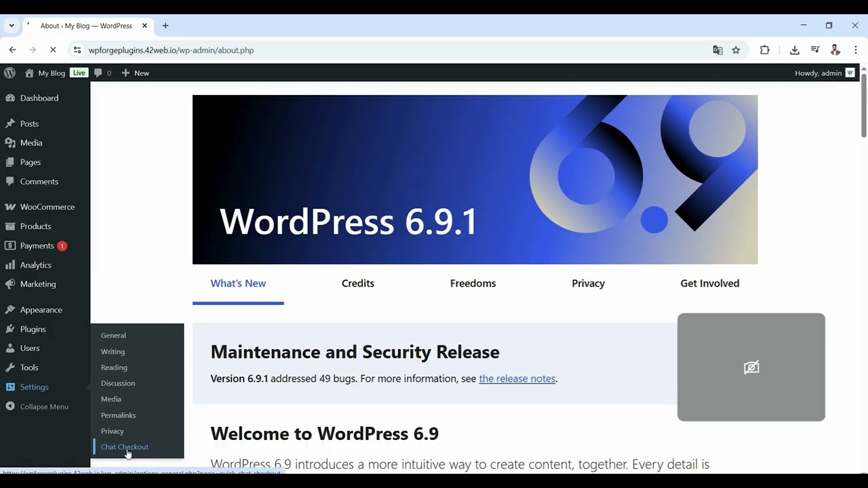Open Chrome profile avatar
The height and width of the screenshot is (488, 868).
tap(835, 50)
